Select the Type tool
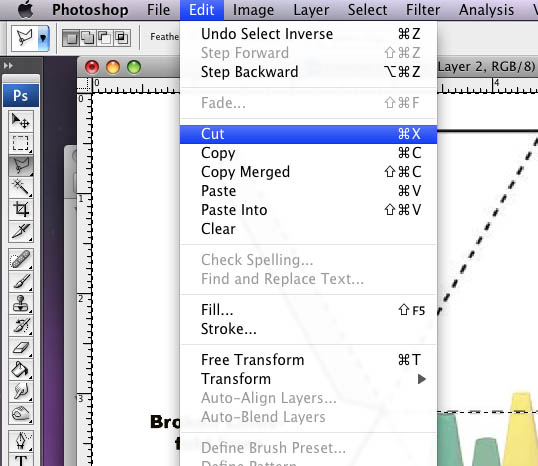The width and height of the screenshot is (538, 466). tap(21, 459)
